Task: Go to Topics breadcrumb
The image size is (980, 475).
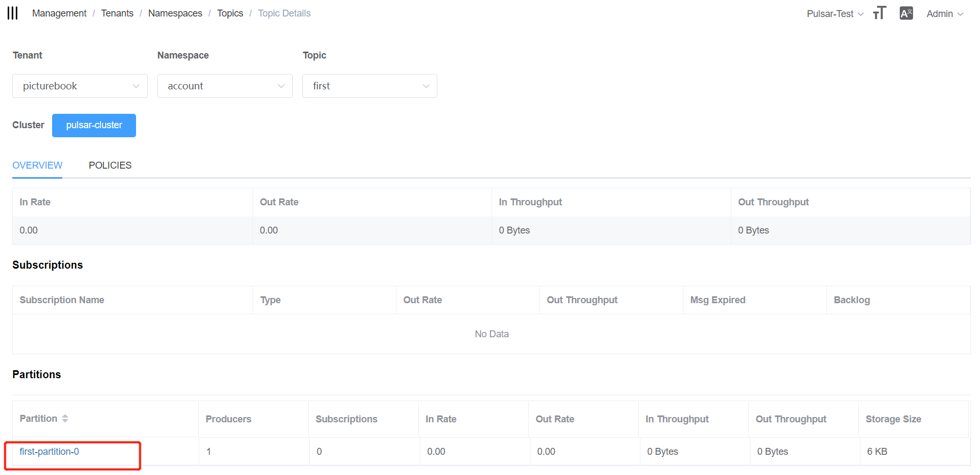Action: click(x=230, y=13)
